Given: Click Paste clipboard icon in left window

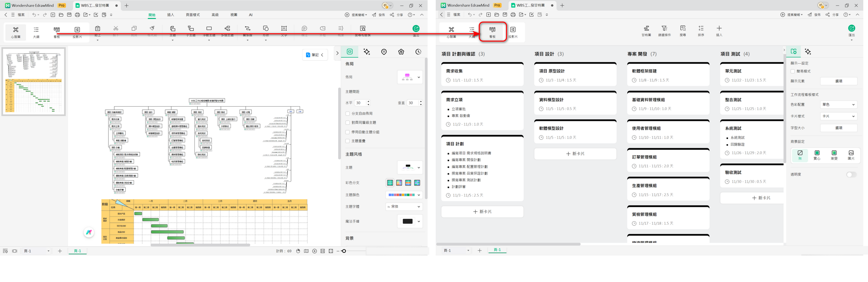Looking at the screenshot, I should coord(98,28).
